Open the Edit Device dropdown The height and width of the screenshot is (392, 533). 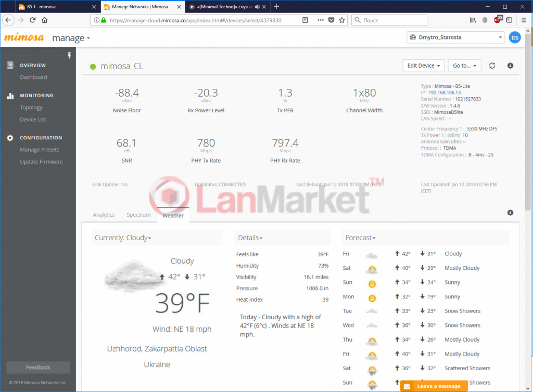[x=424, y=66]
